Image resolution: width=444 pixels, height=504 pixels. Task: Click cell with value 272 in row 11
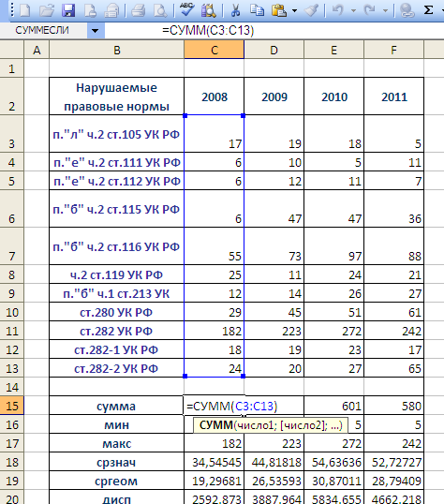click(334, 331)
